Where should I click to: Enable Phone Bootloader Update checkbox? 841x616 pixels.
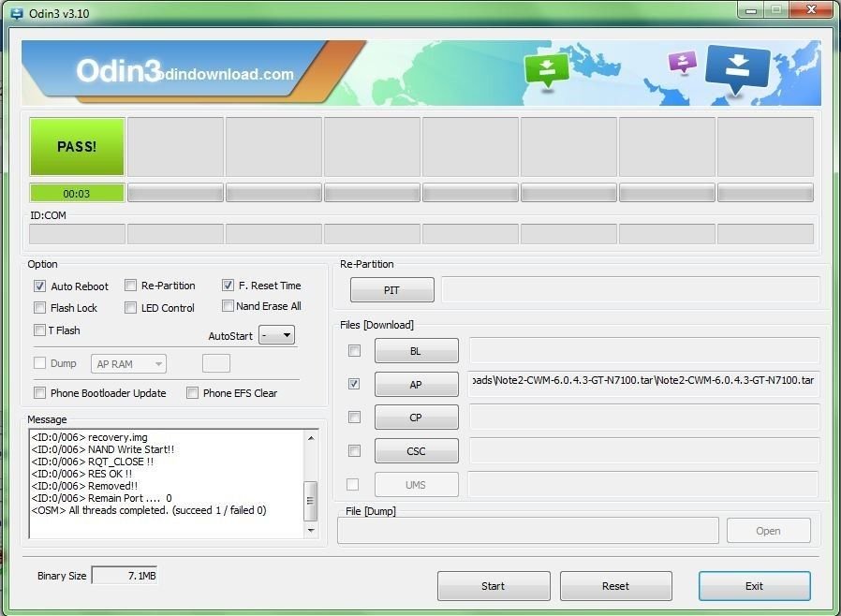pyautogui.click(x=39, y=393)
